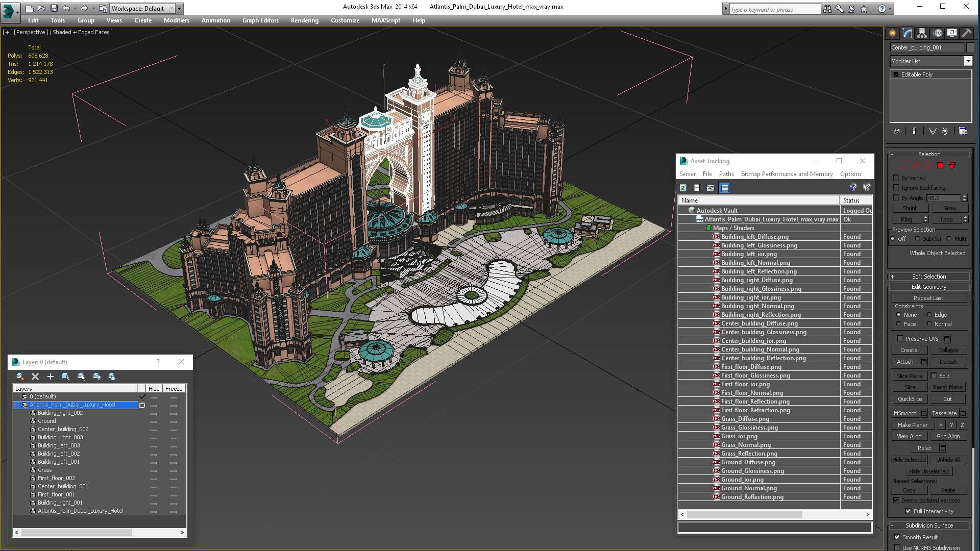The width and height of the screenshot is (980, 551).
Task: Open the Create command panel tab
Action: [x=892, y=33]
